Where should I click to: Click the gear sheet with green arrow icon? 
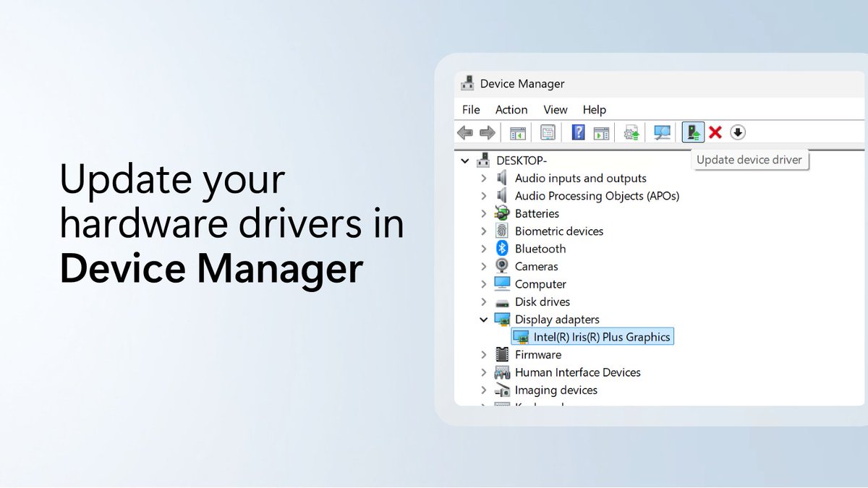(x=632, y=132)
